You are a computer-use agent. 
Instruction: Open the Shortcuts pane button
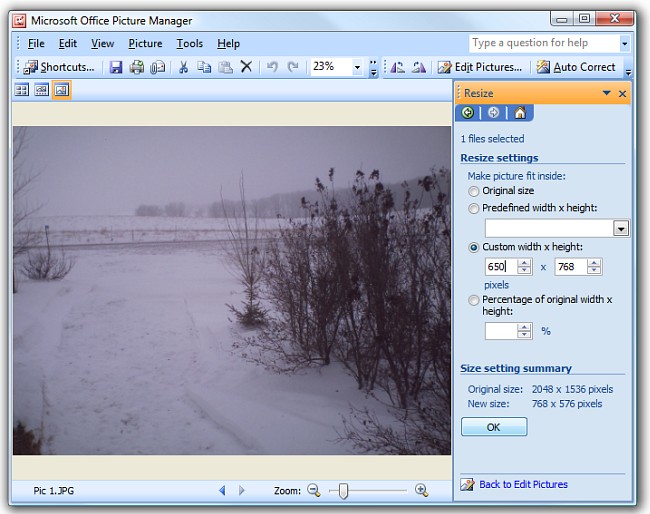59,67
